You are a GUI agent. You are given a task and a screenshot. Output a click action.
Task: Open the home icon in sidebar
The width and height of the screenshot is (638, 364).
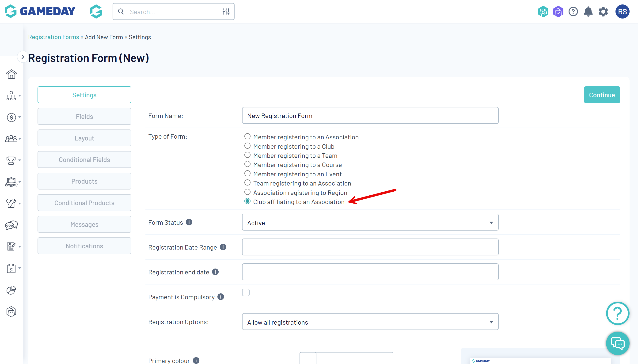[11, 74]
